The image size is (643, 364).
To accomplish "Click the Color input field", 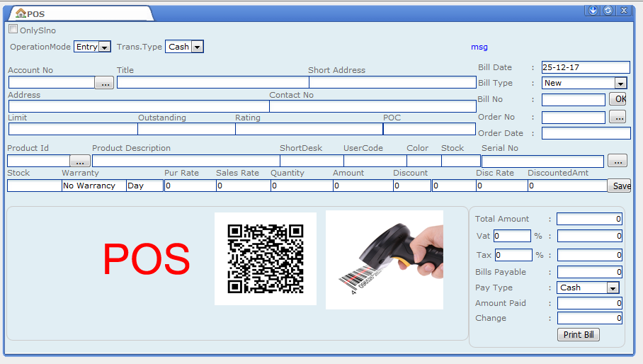I will point(424,161).
